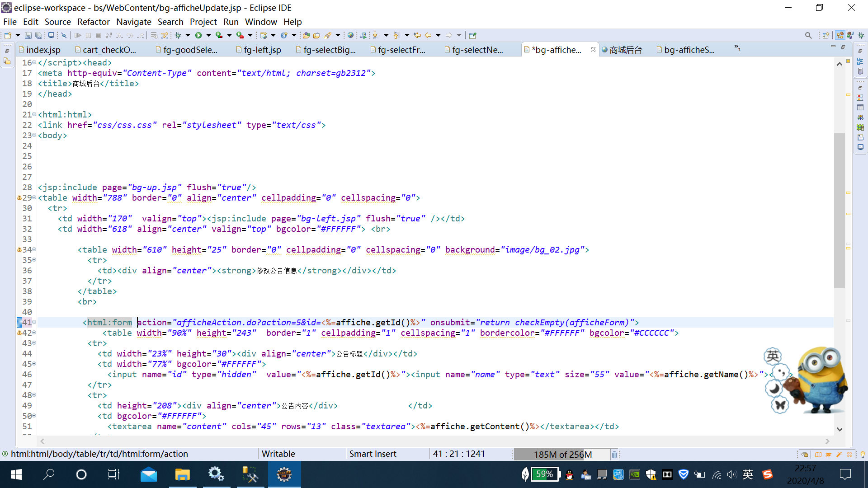Maximize the editor area

[843, 47]
